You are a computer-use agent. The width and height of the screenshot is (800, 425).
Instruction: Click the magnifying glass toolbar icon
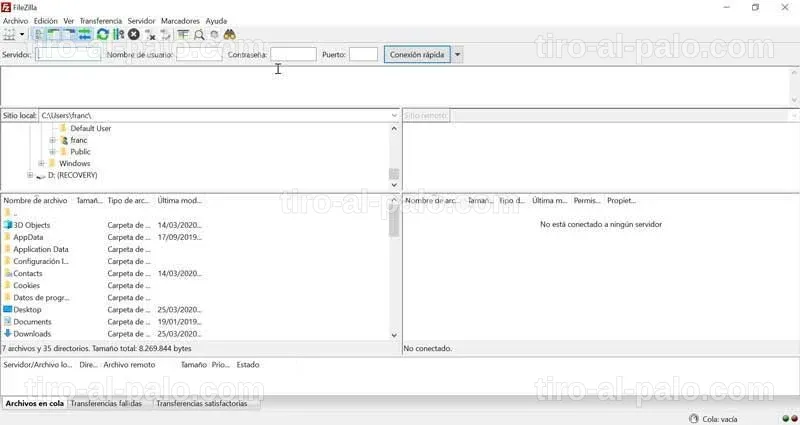pyautogui.click(x=199, y=35)
